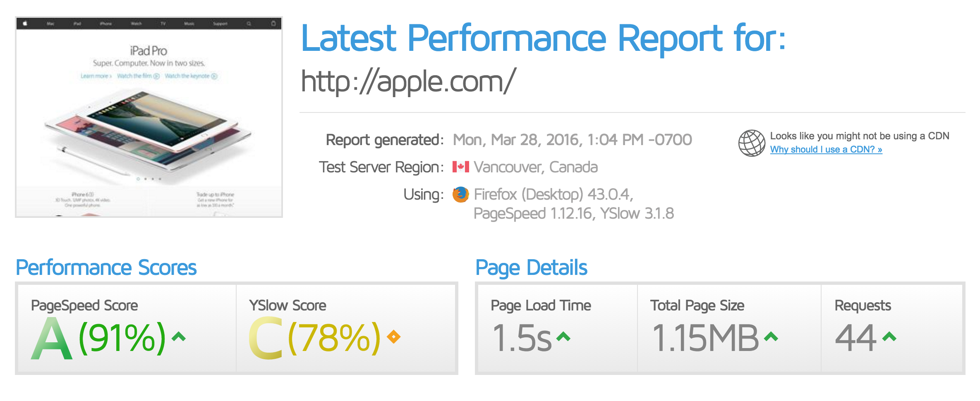The image size is (980, 401).
Task: Click the Apple logo in the site preview
Action: tap(25, 24)
